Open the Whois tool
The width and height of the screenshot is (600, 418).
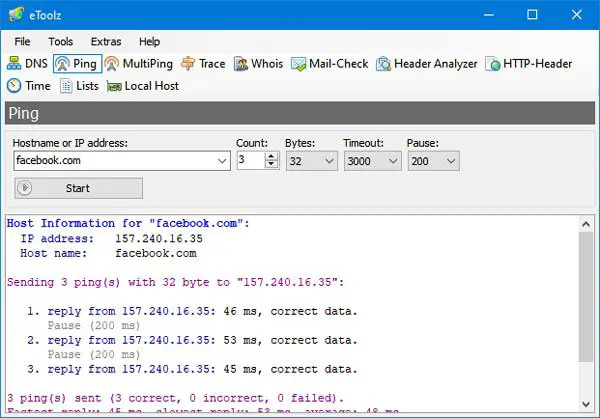(258, 64)
